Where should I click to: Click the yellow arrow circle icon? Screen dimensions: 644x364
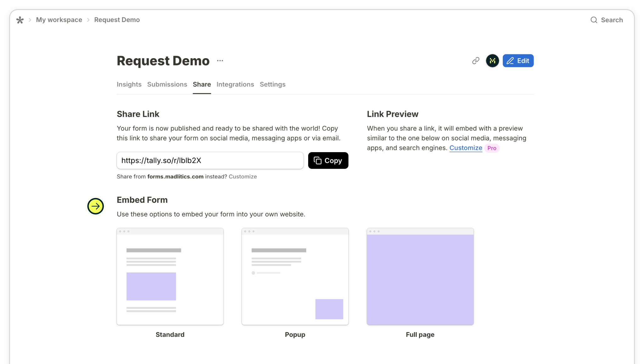pyautogui.click(x=96, y=206)
